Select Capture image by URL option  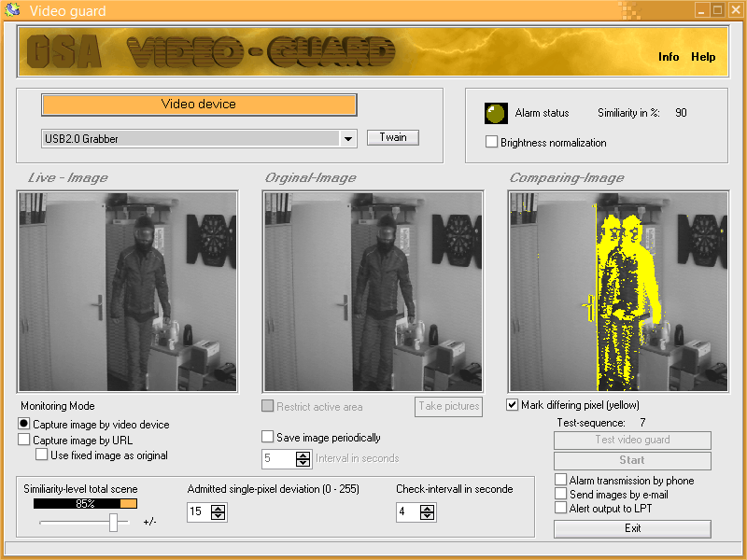pos(24,439)
